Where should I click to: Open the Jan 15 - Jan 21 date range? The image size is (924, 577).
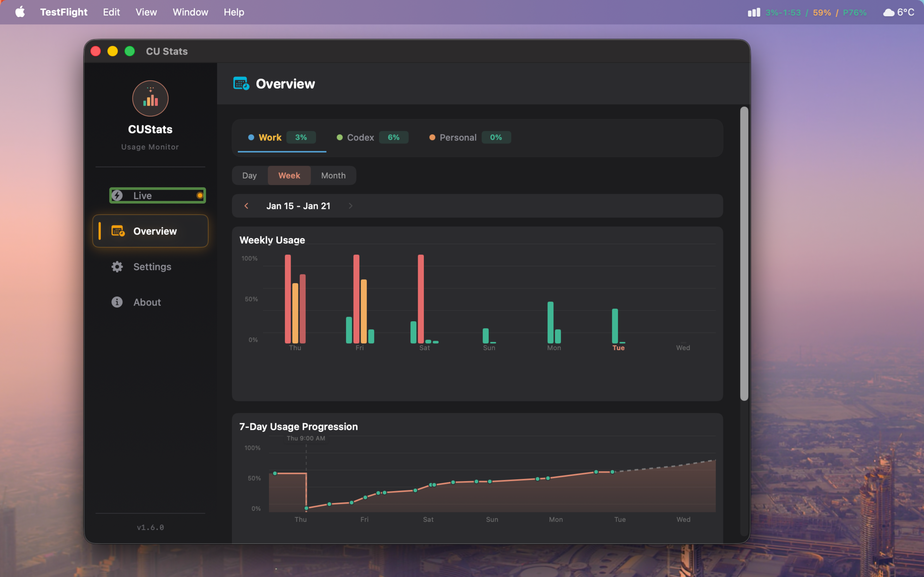[x=298, y=206]
